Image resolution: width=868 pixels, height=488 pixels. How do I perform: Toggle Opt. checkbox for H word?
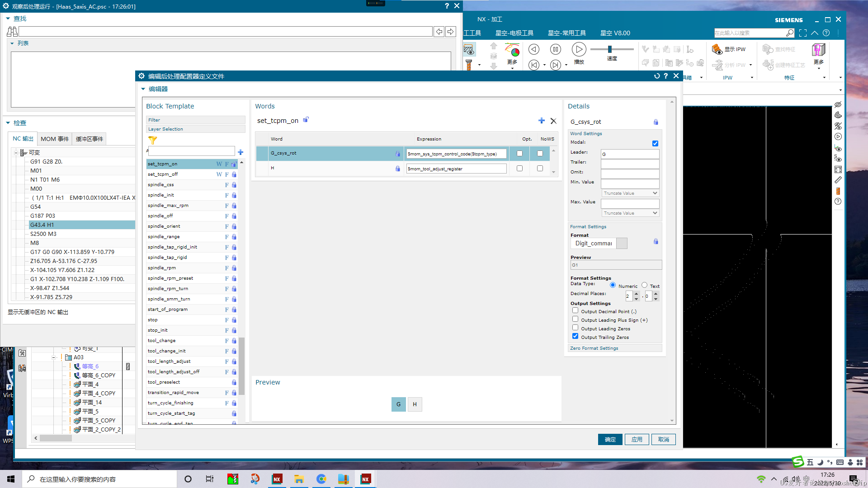coord(519,169)
